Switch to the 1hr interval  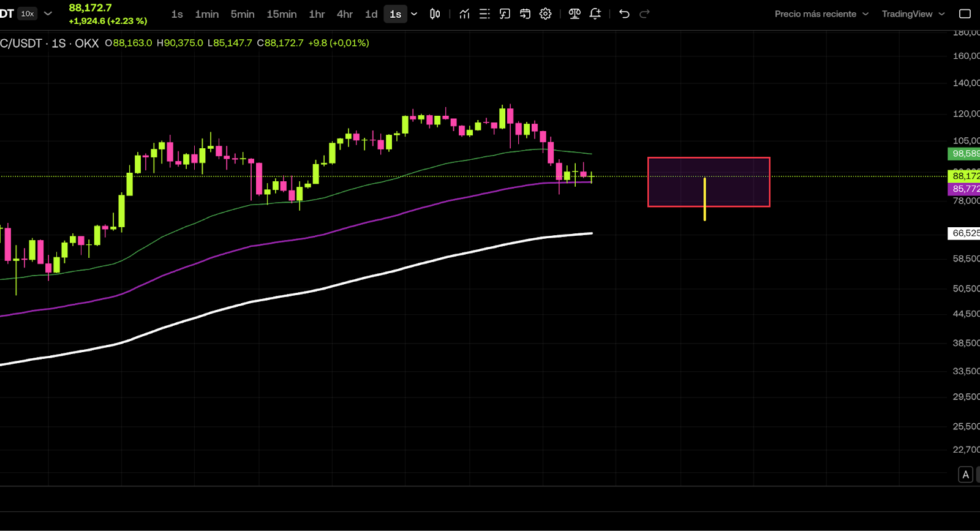coord(317,13)
